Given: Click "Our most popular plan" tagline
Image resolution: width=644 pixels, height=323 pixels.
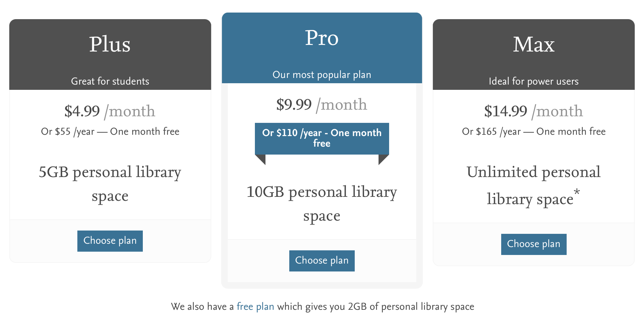Looking at the screenshot, I should tap(322, 75).
